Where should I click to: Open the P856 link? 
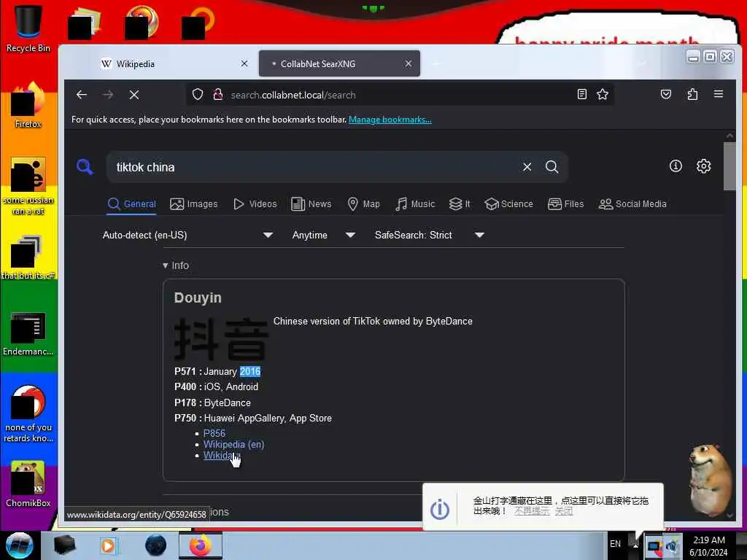click(214, 433)
